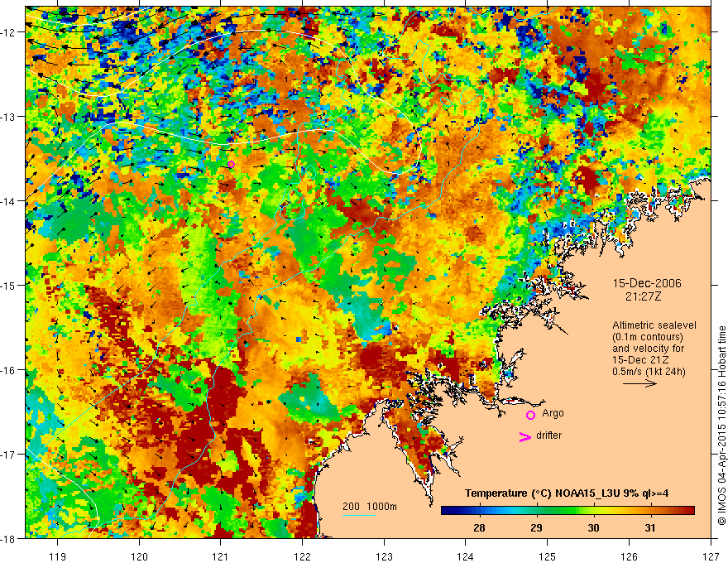Click longitude axis label 119
728x563 pixels.
[58, 556]
